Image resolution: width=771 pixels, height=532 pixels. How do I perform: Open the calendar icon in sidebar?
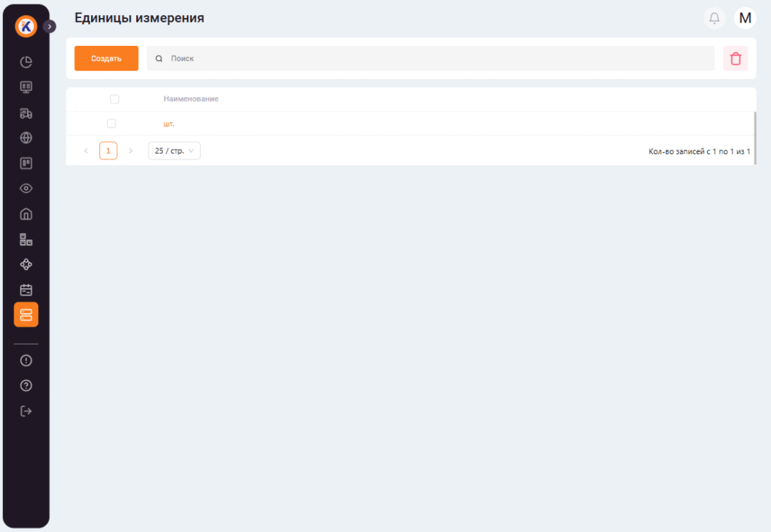pos(26,290)
